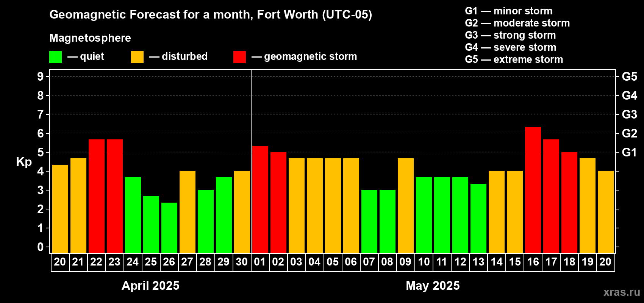This screenshot has width=644, height=303.
Task: Select the yellow bar for May 09
Action: pos(406,206)
